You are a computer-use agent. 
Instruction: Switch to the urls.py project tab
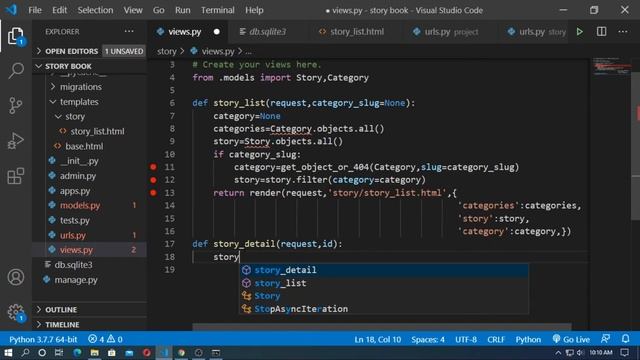(451, 31)
